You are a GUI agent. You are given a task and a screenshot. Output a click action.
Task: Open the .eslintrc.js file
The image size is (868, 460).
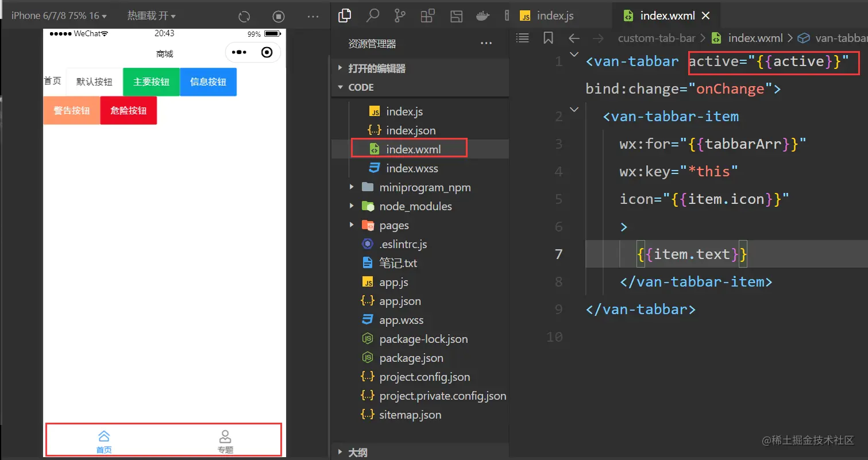(420, 244)
